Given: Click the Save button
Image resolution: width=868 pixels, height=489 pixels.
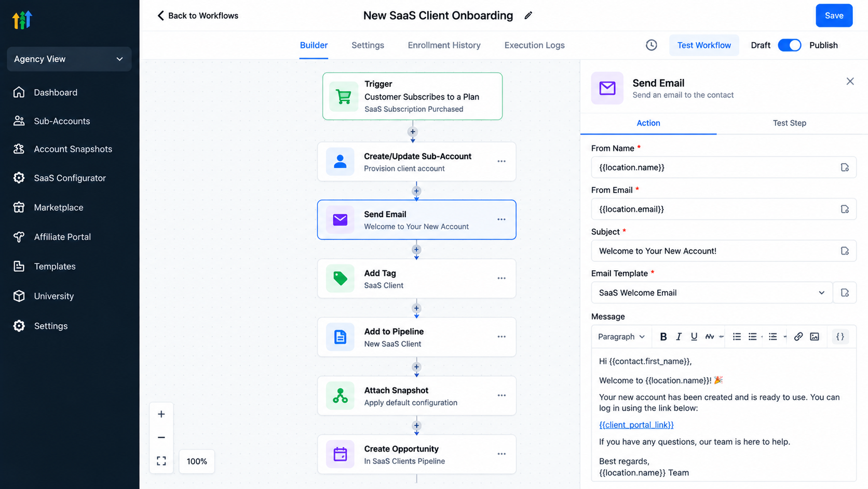Looking at the screenshot, I should pyautogui.click(x=834, y=16).
